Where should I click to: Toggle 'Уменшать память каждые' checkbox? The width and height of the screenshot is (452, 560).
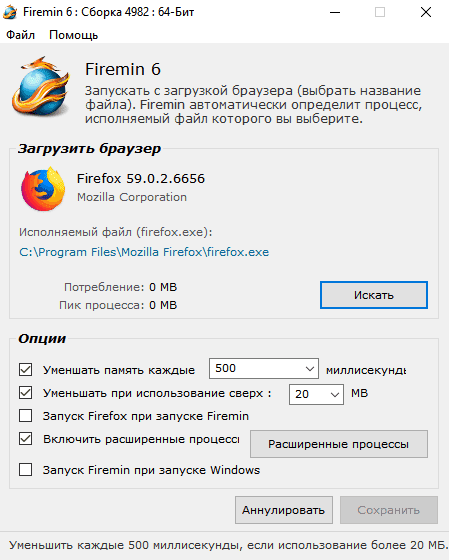click(x=25, y=370)
